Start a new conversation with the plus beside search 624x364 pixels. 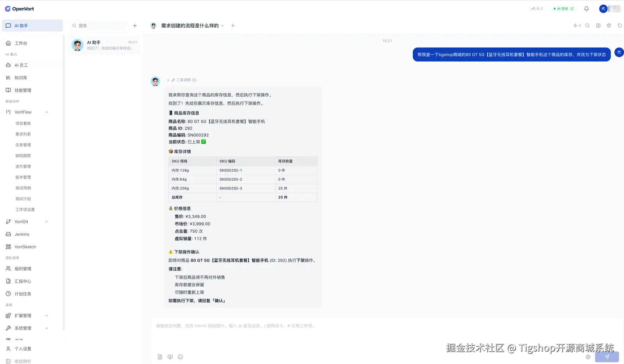[x=135, y=26]
